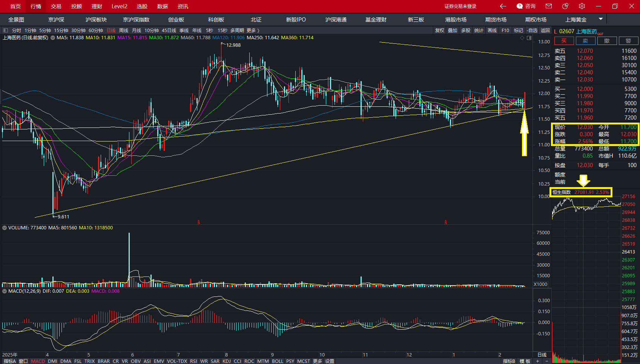Expand the VOLUME indicator dropdown arrow

(x=5, y=228)
